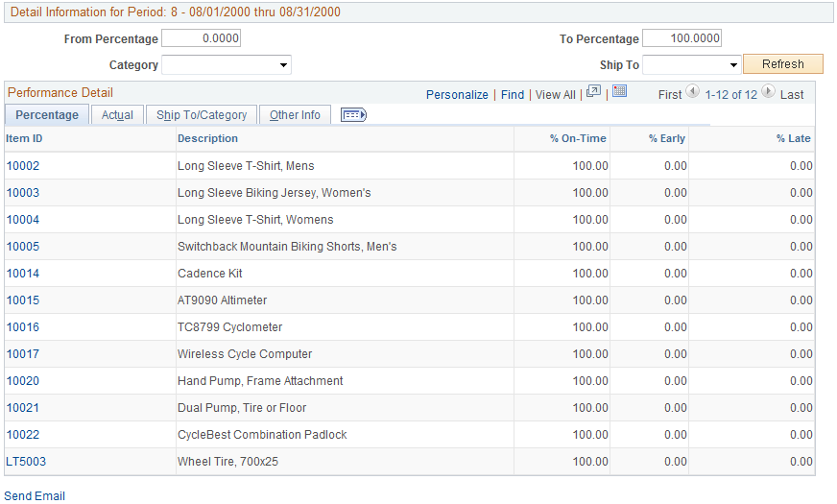Click % On-Time value for item 10002
The width and height of the screenshot is (837, 504).
pyautogui.click(x=590, y=166)
